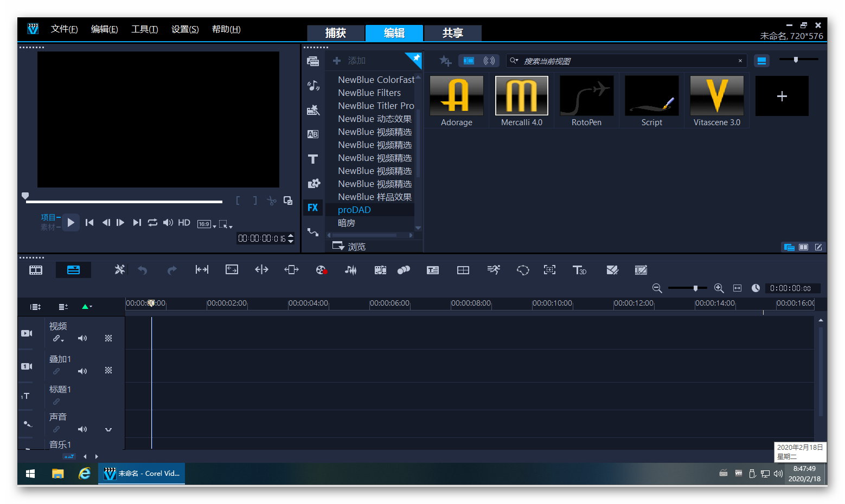Open the Subtitle Editor icon

(433, 270)
